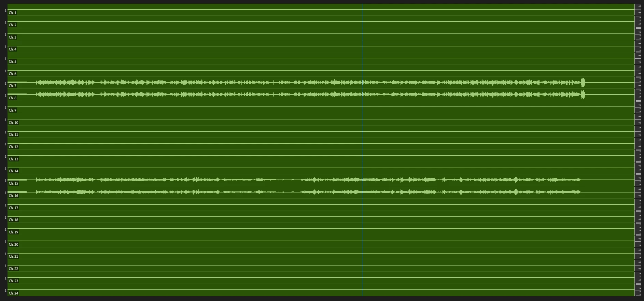Click the Ch. 20 label
This screenshot has width=644, height=301.
pos(14,245)
